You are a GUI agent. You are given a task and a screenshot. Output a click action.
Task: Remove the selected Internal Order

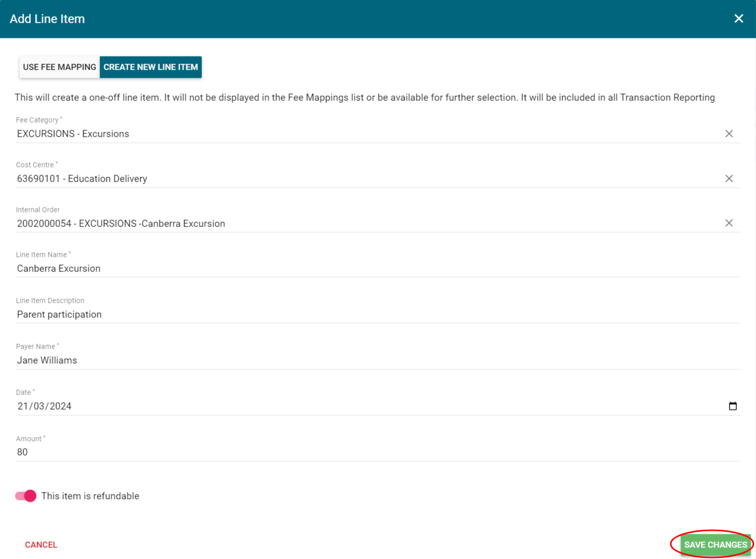tap(729, 223)
